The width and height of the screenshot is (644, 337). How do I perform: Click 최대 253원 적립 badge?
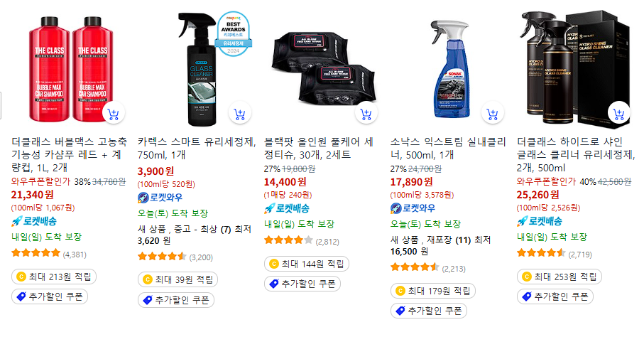pyautogui.click(x=559, y=277)
